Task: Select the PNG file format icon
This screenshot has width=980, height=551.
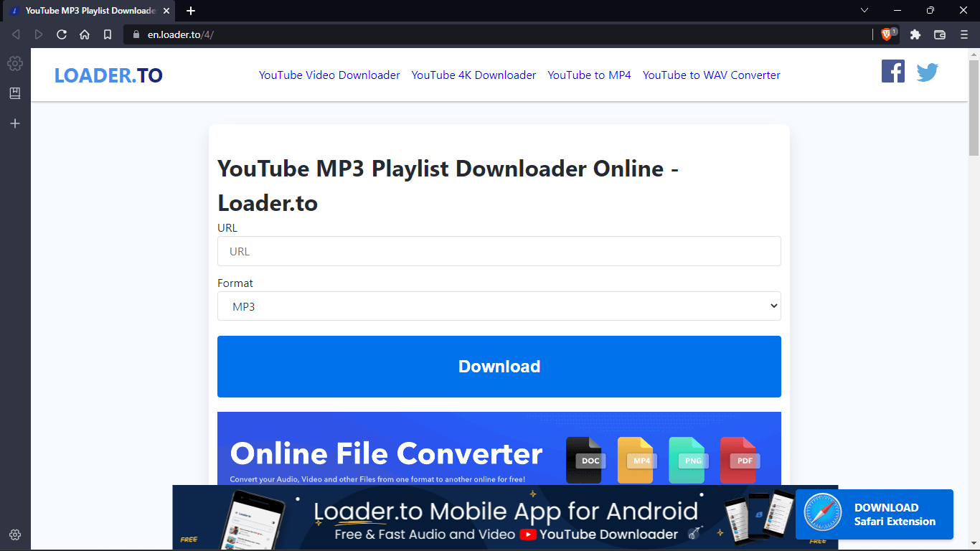Action: [688, 459]
